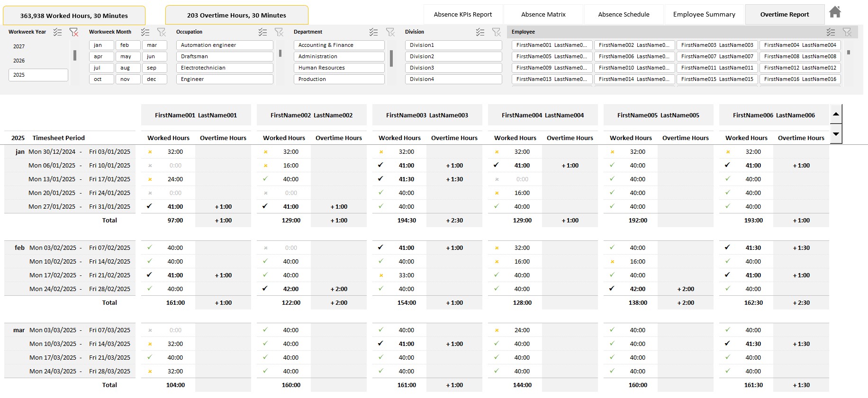Clear the Workweek Year filter
868x398 pixels.
(x=74, y=32)
